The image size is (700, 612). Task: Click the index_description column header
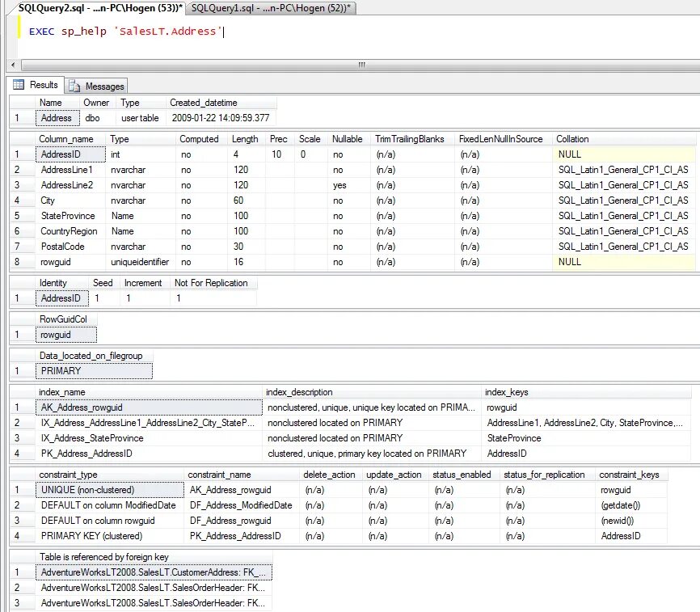[372, 392]
